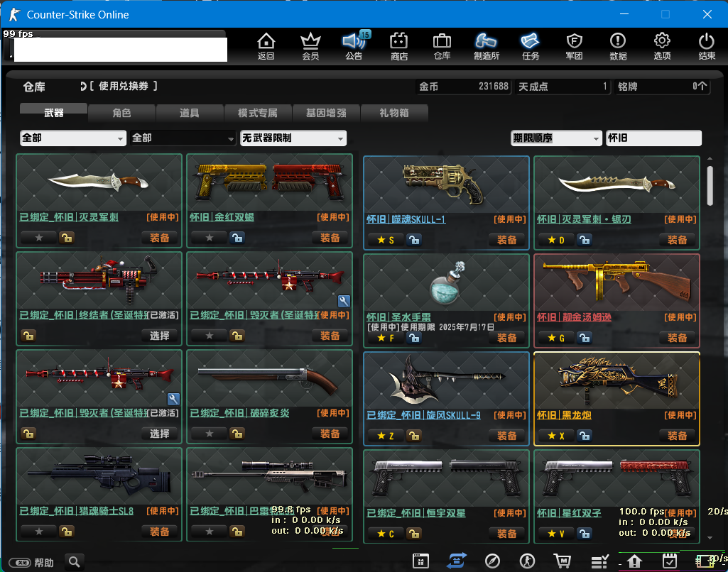Viewport: 728px width, 572px height.
Task: Click the 怀旧|星红双子 name link
Action: 569,513
